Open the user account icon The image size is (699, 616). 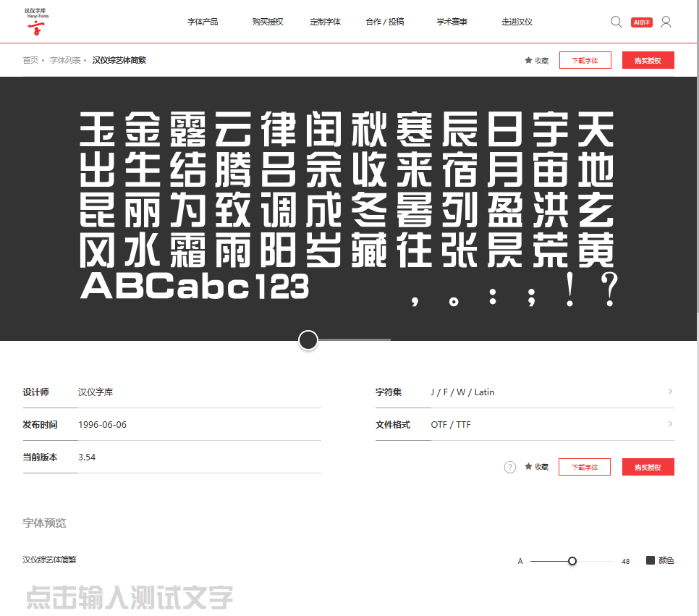(665, 22)
